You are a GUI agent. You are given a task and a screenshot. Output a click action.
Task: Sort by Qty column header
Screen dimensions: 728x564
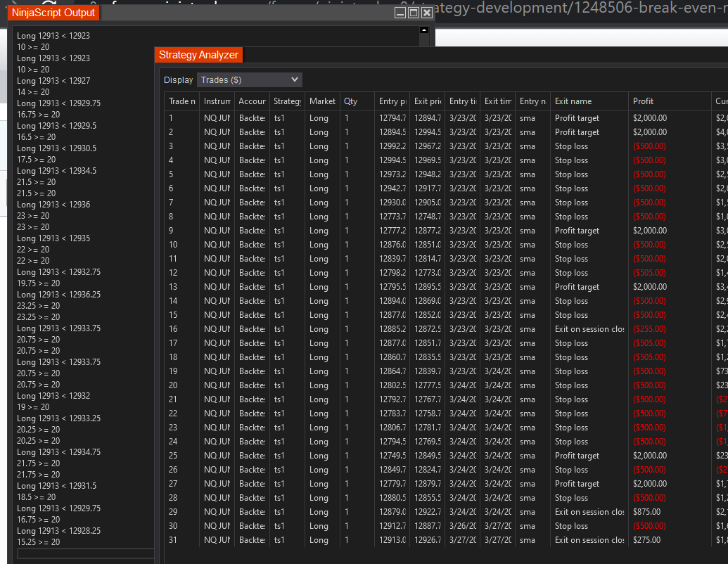[357, 101]
